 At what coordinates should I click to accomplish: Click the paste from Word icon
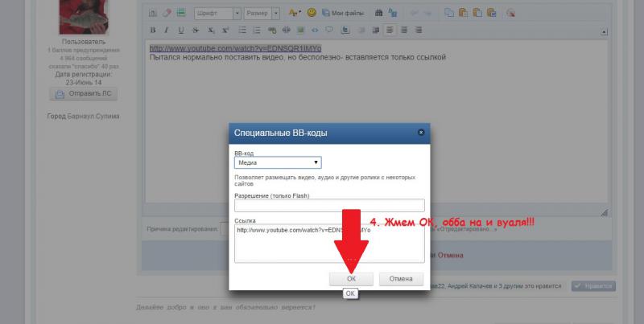[x=491, y=13]
